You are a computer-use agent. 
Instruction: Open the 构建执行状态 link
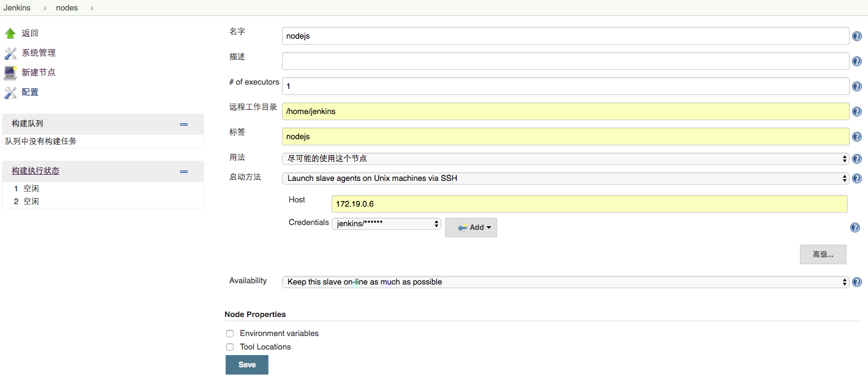coord(36,171)
